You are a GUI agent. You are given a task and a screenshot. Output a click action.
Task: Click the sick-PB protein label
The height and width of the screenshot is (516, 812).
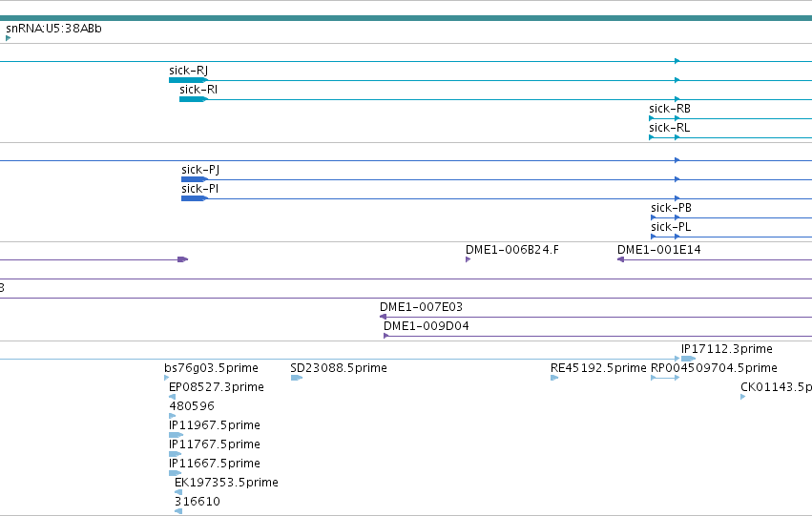pyautogui.click(x=671, y=208)
